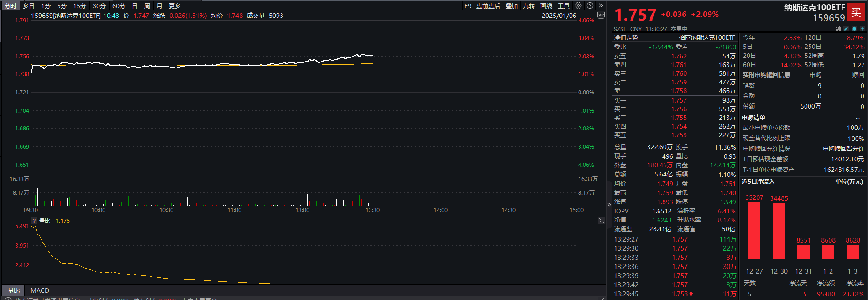This screenshot has width=868, height=300.
Task: Collapse side panel using the » splitter arrow
Action: tap(609, 205)
